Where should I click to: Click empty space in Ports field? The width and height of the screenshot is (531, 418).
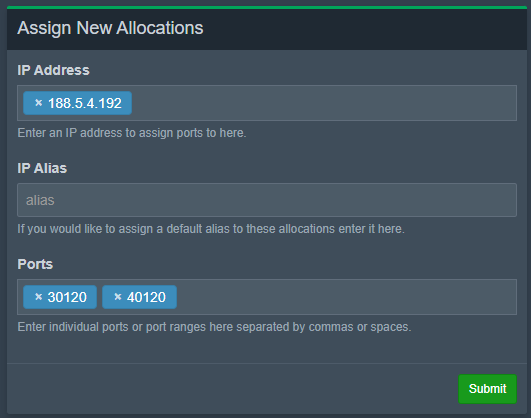(x=345, y=297)
